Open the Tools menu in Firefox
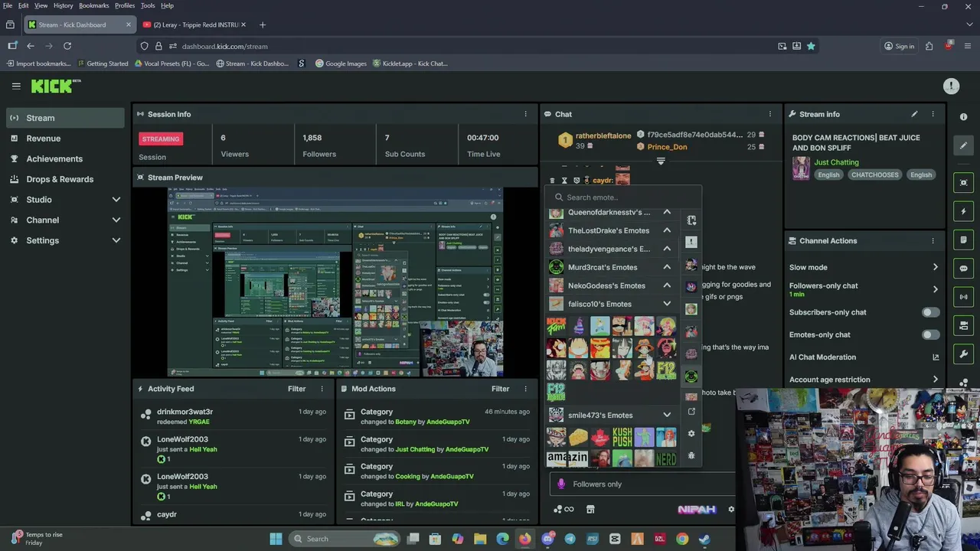Image resolution: width=980 pixels, height=551 pixels. [148, 5]
